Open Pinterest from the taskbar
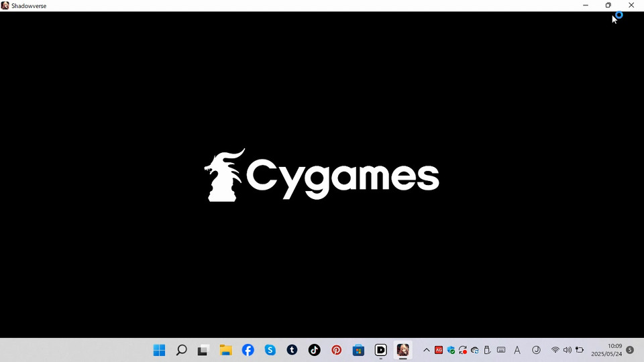The height and width of the screenshot is (362, 644). click(x=336, y=350)
